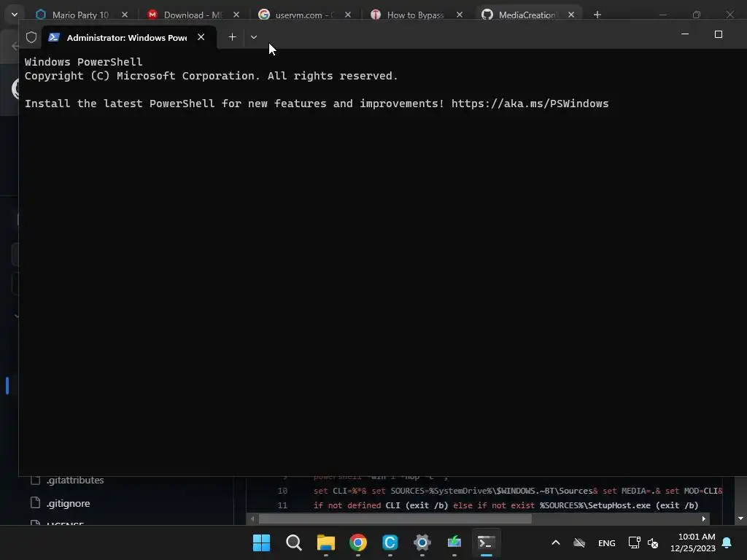
Task: Close the How to Bypass browser tab
Action: [460, 15]
